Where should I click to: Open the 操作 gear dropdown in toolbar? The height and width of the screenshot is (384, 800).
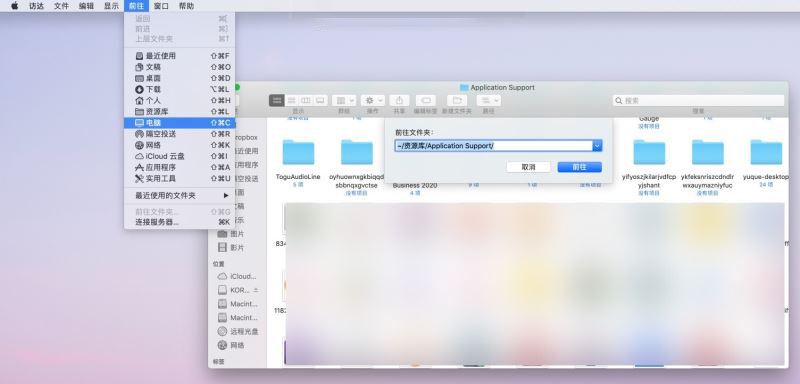(x=373, y=100)
